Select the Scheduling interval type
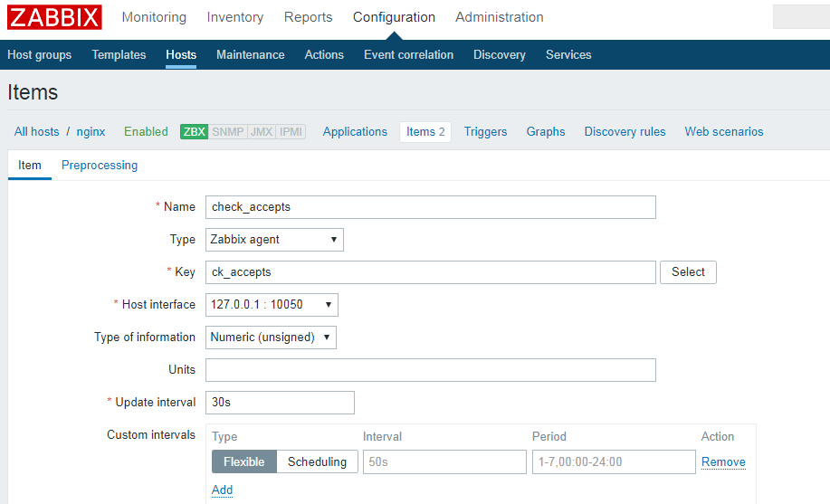The height and width of the screenshot is (504, 830). [x=317, y=461]
